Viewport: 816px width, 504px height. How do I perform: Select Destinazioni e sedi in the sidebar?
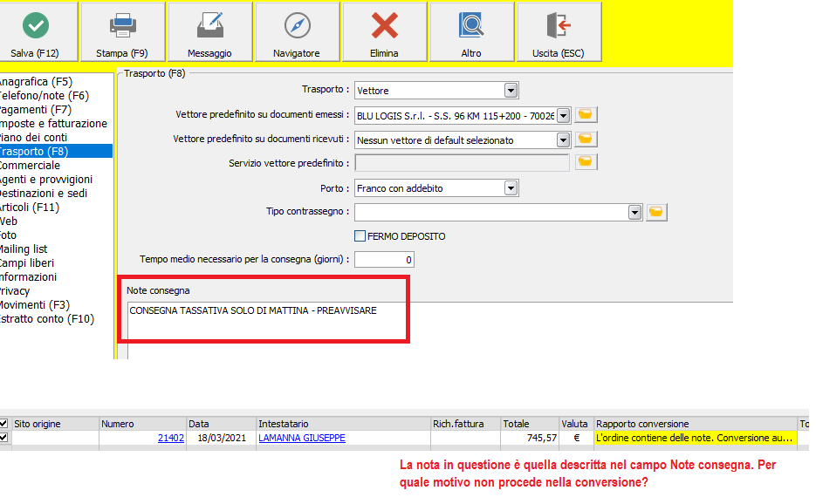click(43, 194)
